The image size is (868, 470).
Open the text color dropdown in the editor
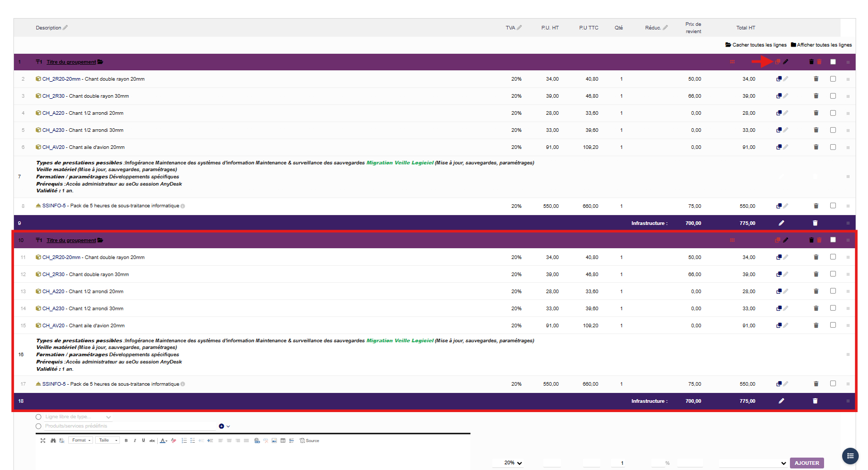(164, 441)
